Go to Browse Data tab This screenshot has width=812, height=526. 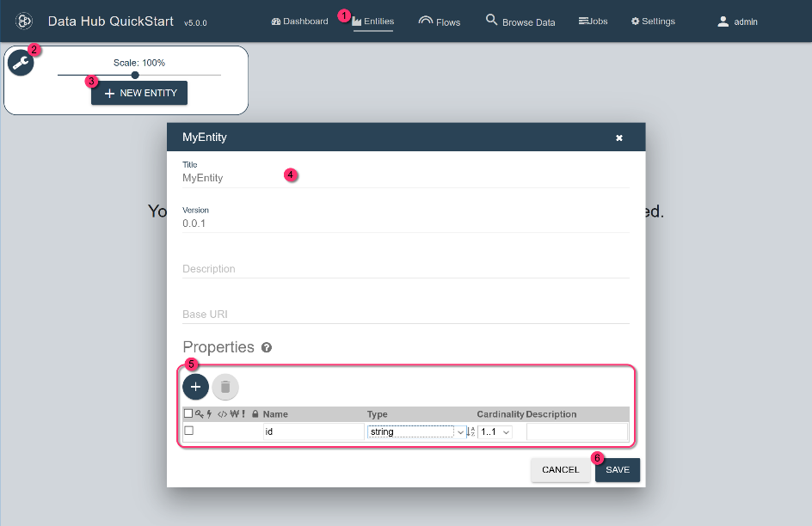pos(520,21)
